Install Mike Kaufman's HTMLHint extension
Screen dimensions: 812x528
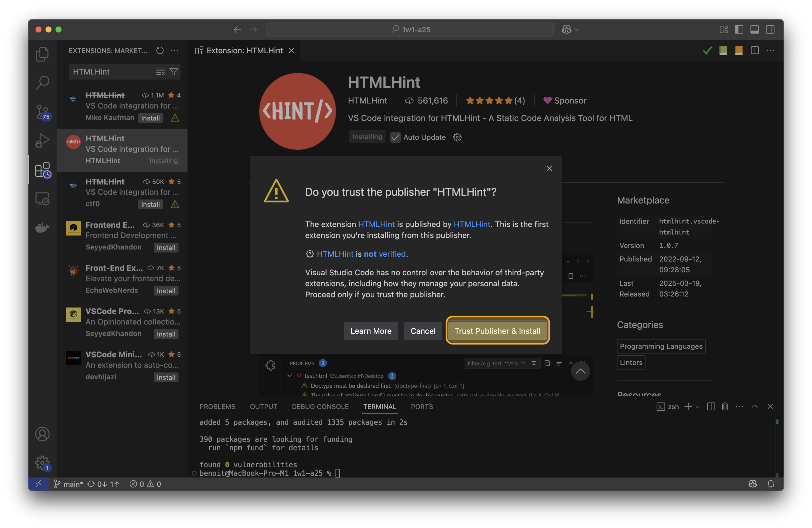(150, 118)
